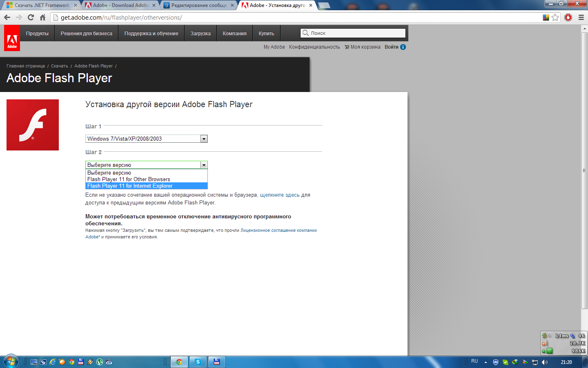Click the Adobe logo in the header
This screenshot has width=588, height=368.
12,38
